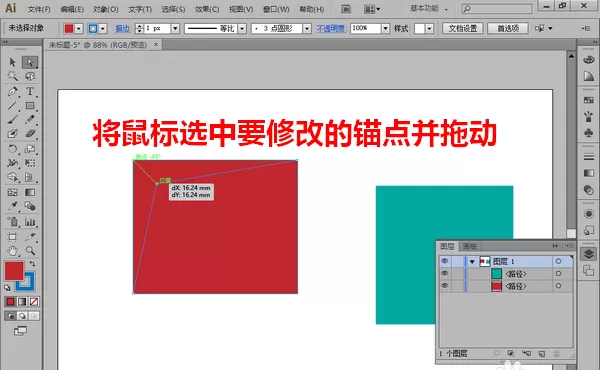Select the Paintbrush tool

point(13,119)
